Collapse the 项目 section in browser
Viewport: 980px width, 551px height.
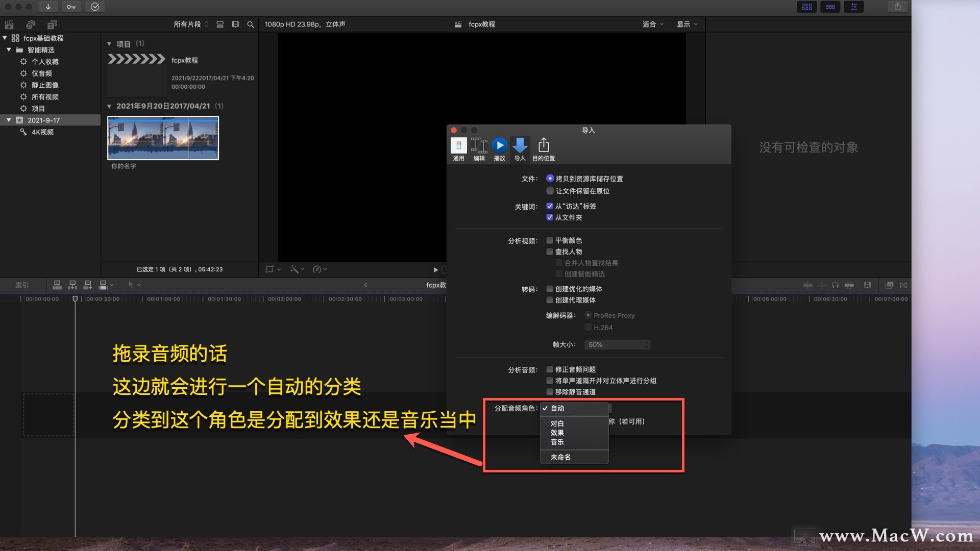point(109,44)
